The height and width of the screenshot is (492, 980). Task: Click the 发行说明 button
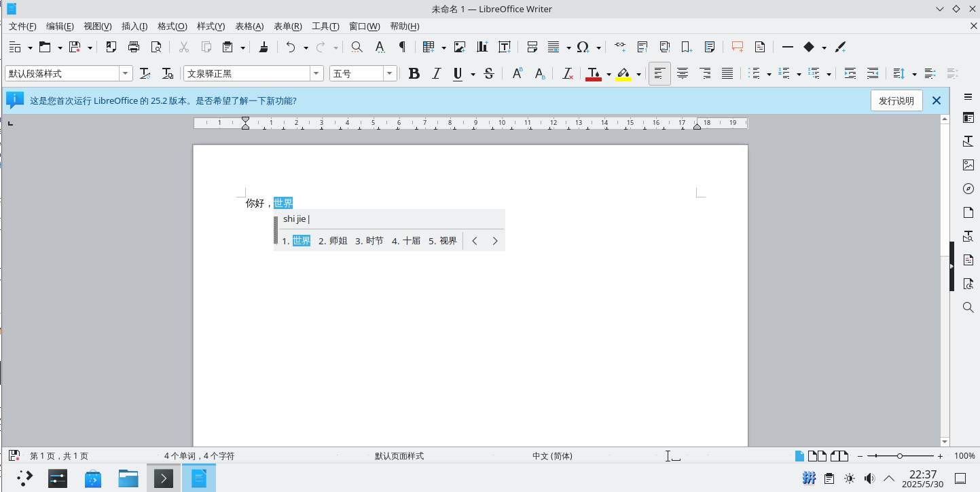[x=896, y=100]
